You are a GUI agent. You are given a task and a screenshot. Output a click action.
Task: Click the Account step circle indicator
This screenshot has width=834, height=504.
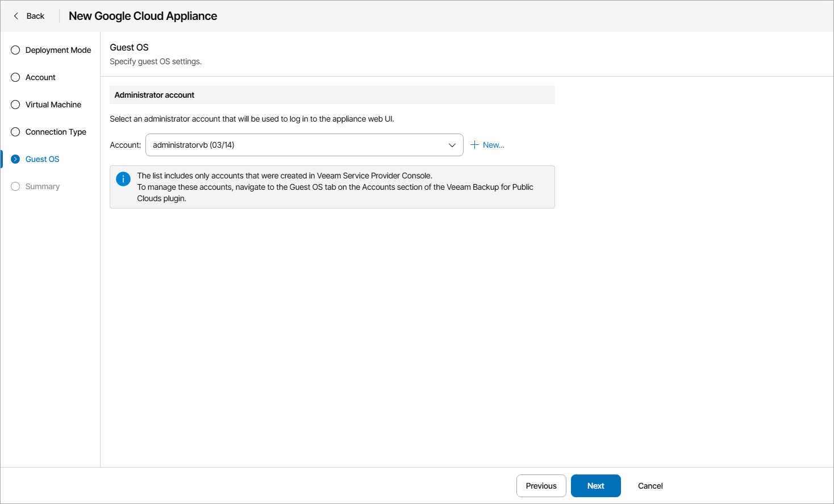[x=15, y=77]
